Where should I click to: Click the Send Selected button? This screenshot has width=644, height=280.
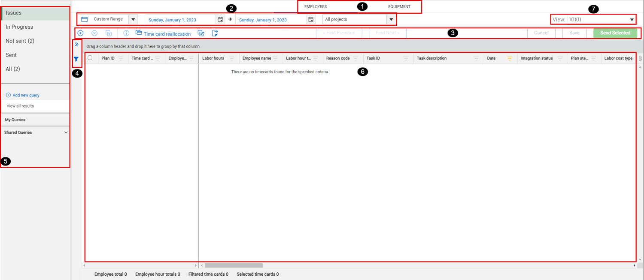[615, 33]
